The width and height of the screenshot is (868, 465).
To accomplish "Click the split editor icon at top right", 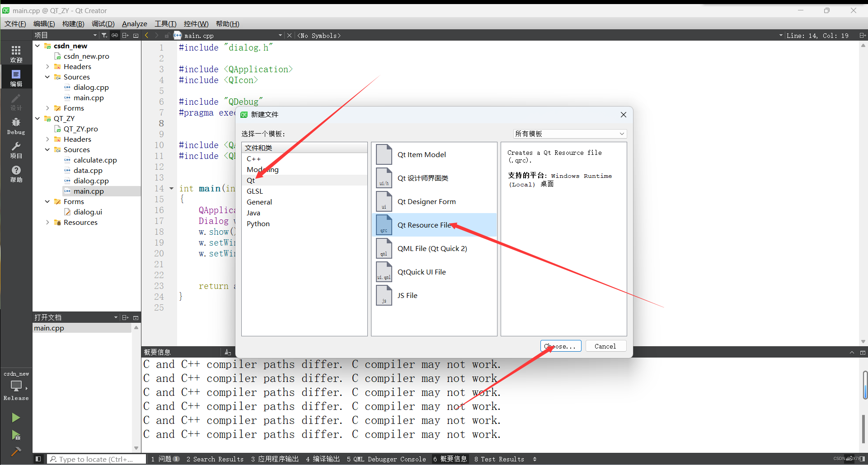I will coord(862,35).
